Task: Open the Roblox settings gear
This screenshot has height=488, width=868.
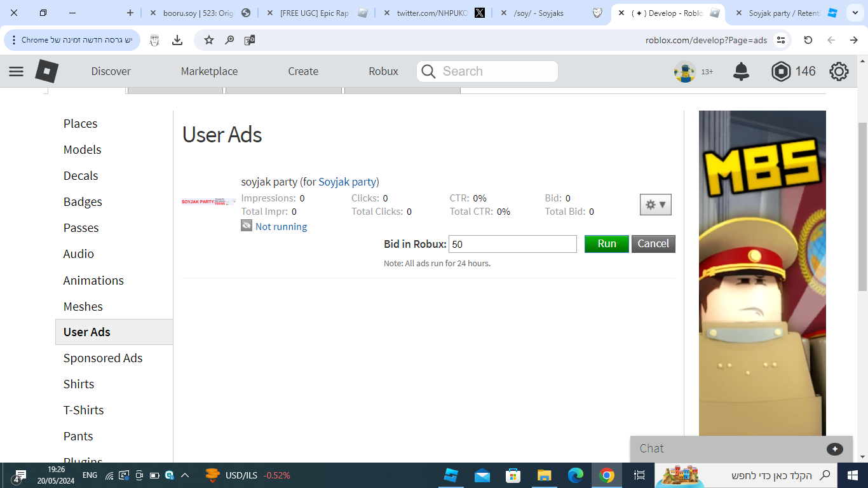Action: (839, 71)
